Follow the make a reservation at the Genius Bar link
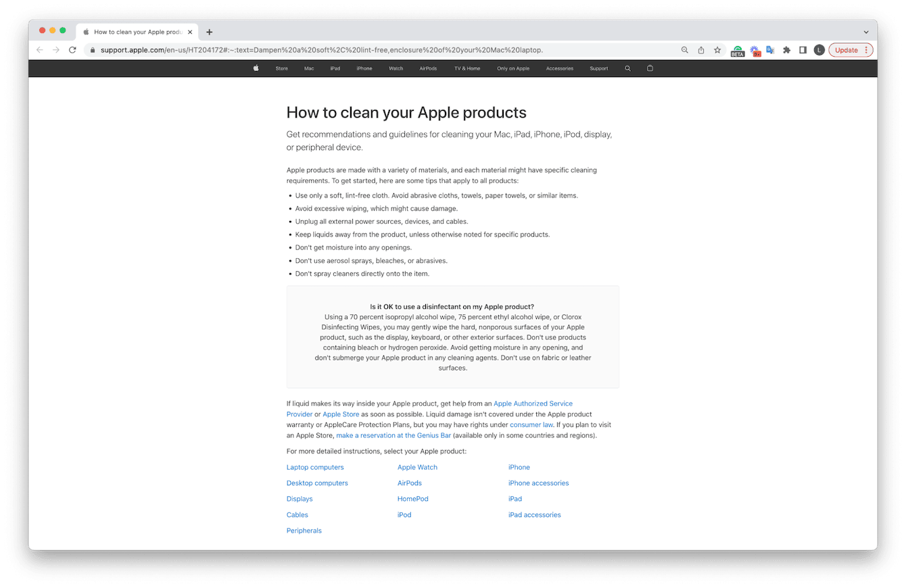Screen dimensions: 906x588 pyautogui.click(x=394, y=435)
